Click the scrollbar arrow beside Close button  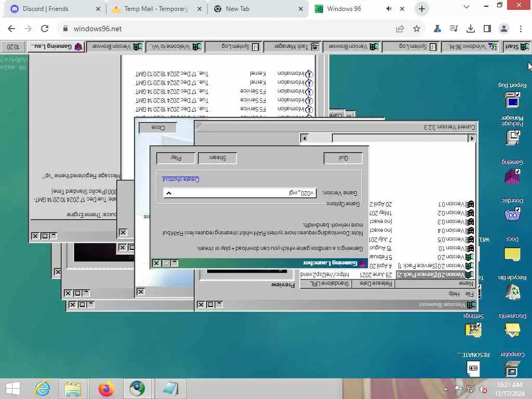click(x=304, y=138)
